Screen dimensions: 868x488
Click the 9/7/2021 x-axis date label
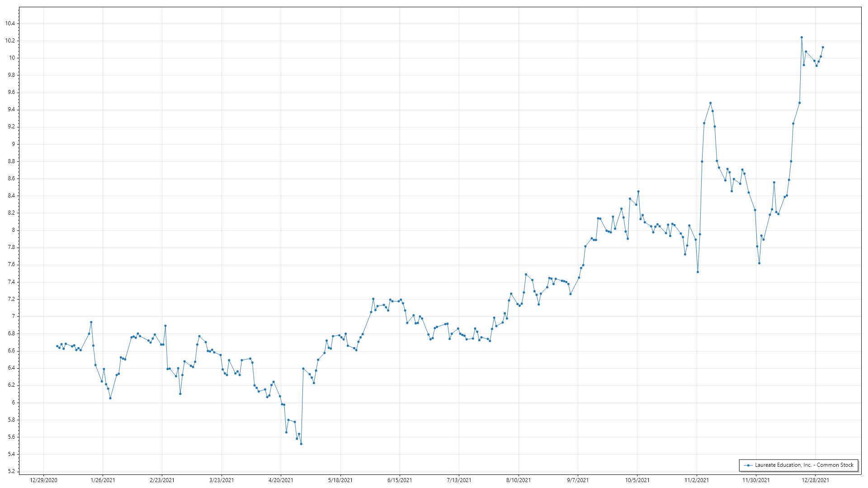click(578, 480)
